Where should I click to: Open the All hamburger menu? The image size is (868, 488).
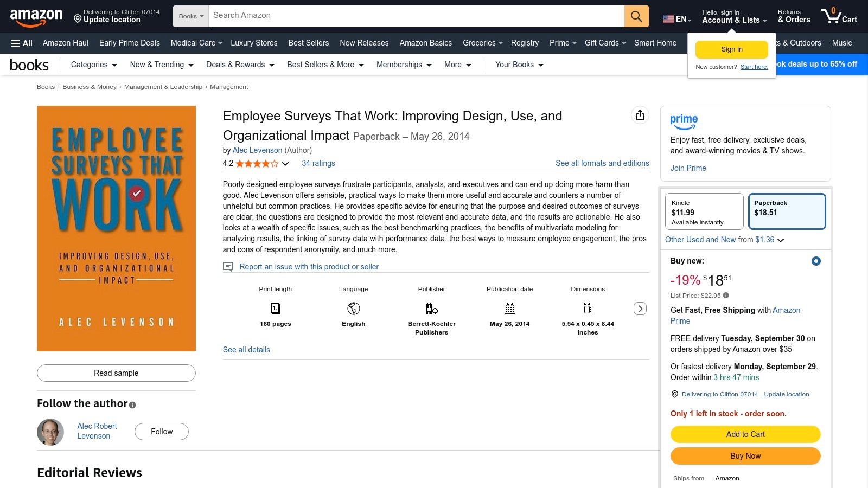pos(22,43)
